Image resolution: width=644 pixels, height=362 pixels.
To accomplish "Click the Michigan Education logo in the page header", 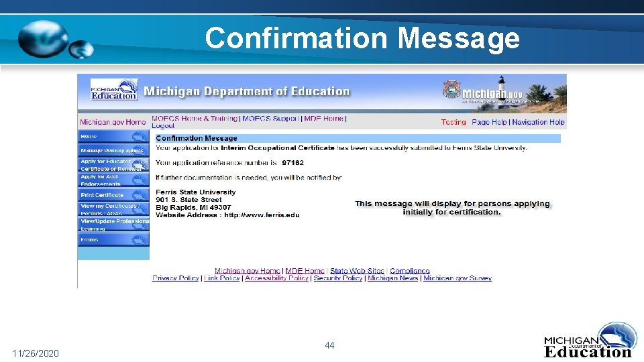I will tap(114, 89).
